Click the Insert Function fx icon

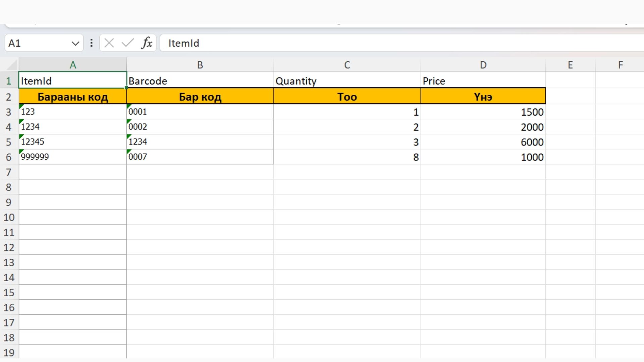pyautogui.click(x=147, y=43)
